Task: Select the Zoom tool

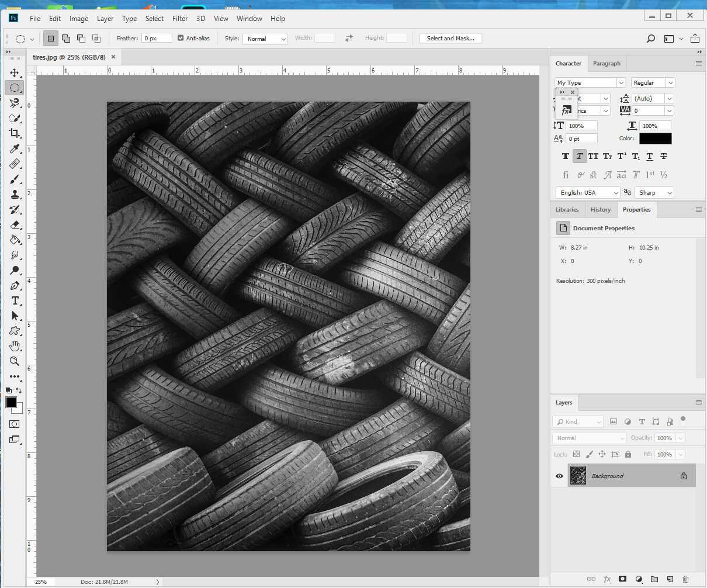Action: click(x=15, y=361)
